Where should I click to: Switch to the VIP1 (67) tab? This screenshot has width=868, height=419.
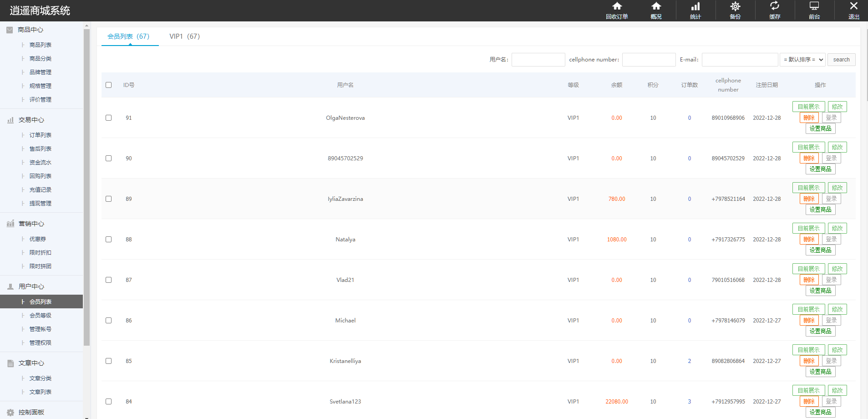pos(184,36)
